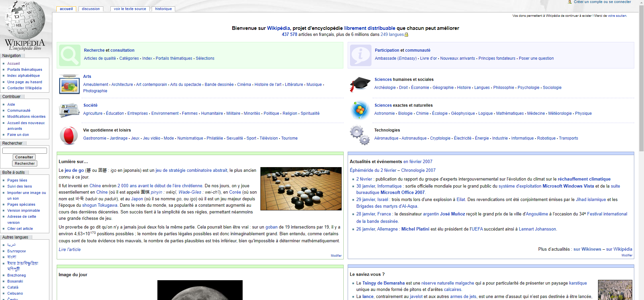Screen dimensions: 644x300
Task: Click Lire l'article link
Action: tap(69, 250)
